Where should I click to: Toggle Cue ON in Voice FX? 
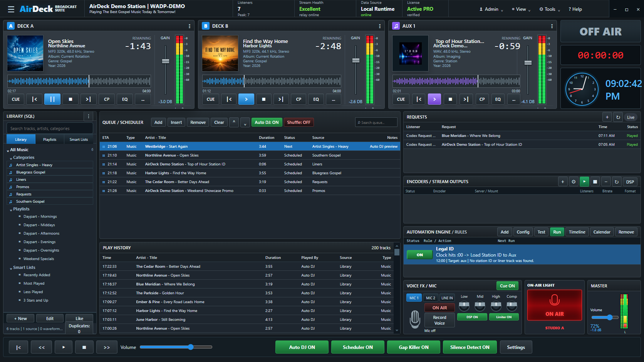(x=507, y=286)
